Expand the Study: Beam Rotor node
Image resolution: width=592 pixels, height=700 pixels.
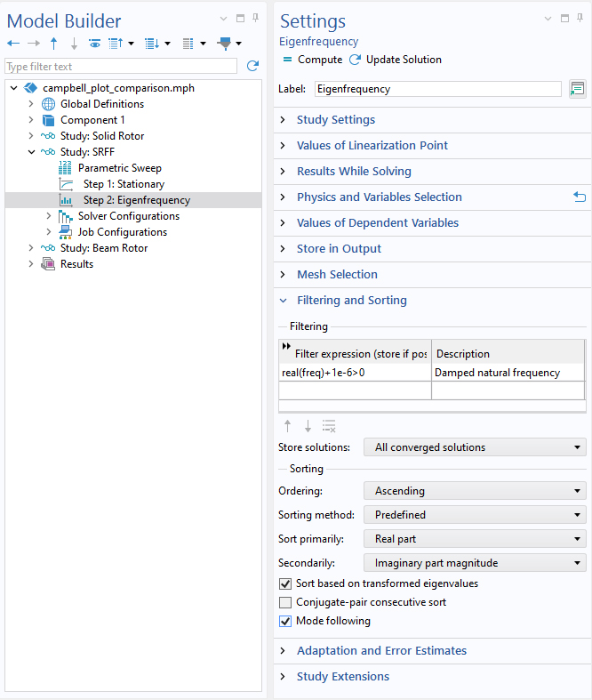pos(31,248)
